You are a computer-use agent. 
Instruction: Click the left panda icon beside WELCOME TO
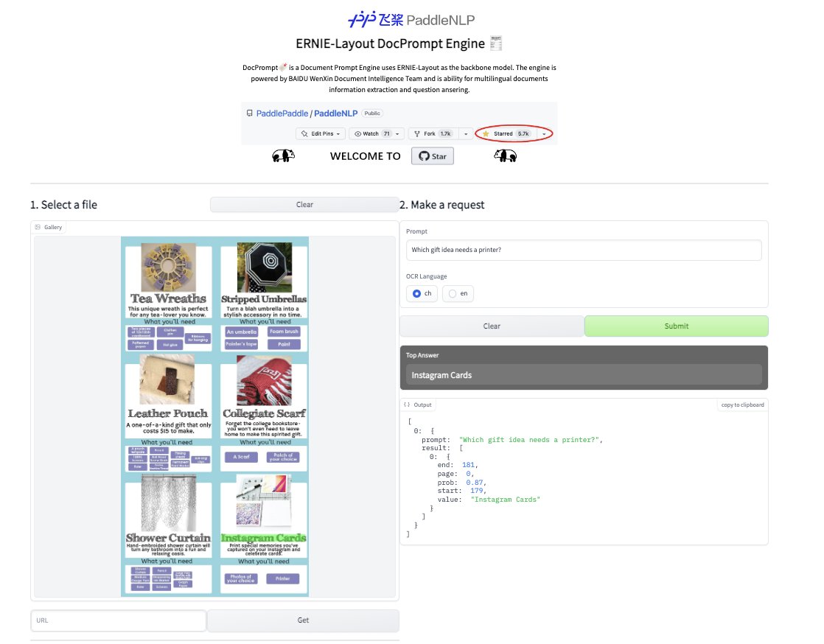(x=284, y=155)
